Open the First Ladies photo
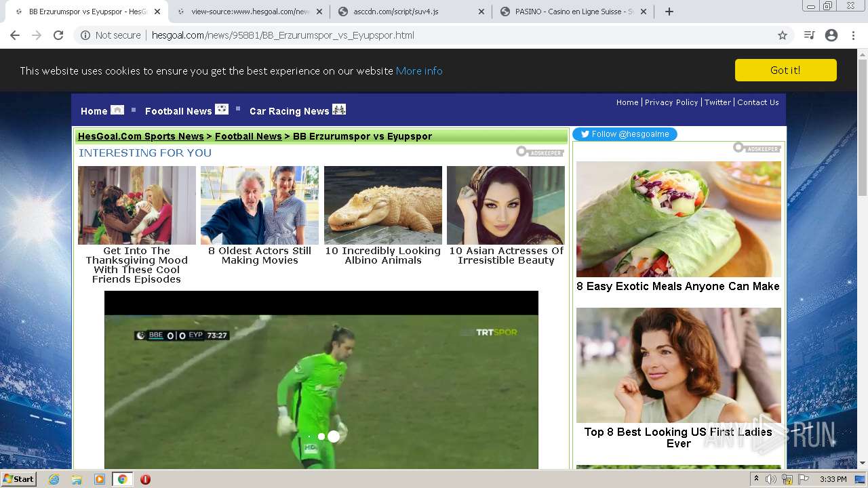Screen dimensions: 868x488 pyautogui.click(x=679, y=365)
